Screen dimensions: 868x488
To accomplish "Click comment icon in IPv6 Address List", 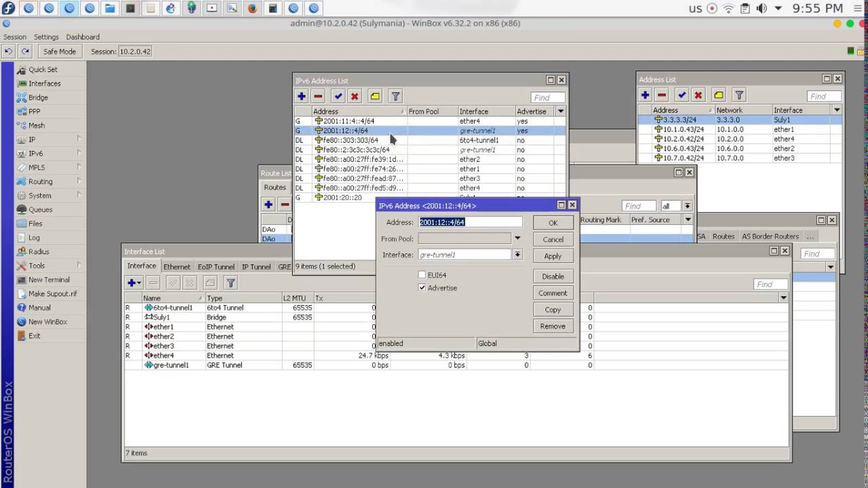I will click(375, 96).
